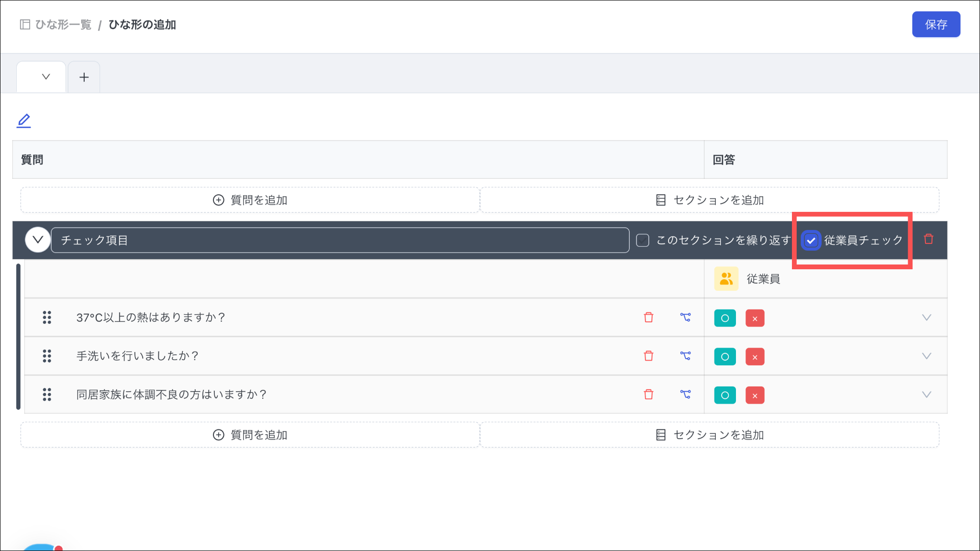Uncheck the 従業員チェック checkbox
Screen dimensions: 980x551
click(811, 240)
